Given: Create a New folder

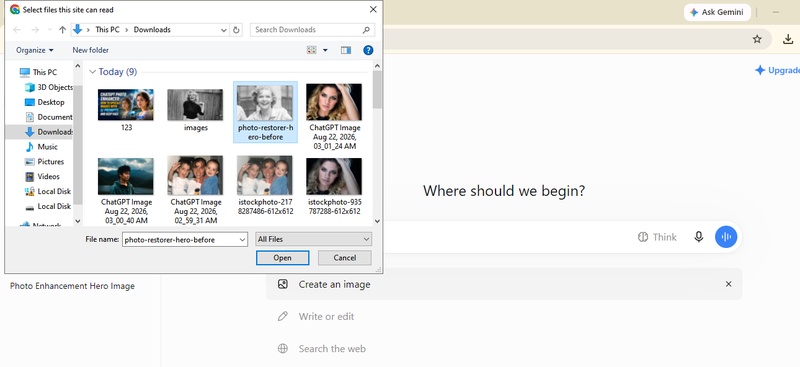Looking at the screenshot, I should (x=90, y=50).
